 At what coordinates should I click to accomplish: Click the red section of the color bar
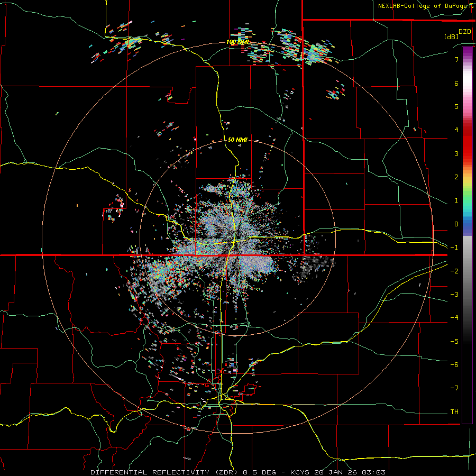click(x=467, y=143)
